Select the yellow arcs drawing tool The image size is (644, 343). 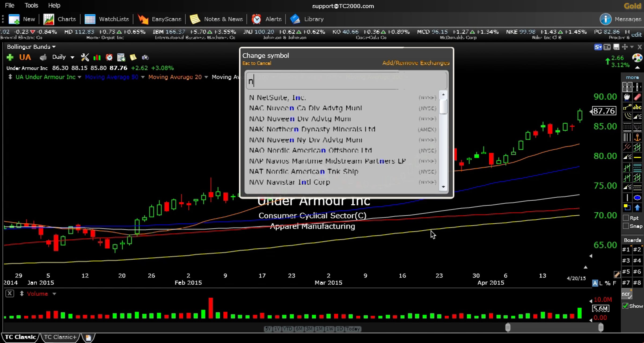(627, 117)
